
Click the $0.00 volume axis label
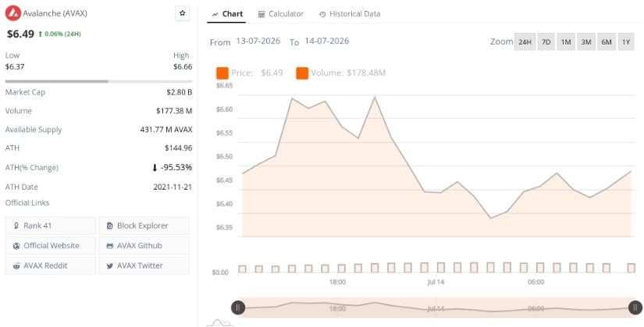(x=221, y=273)
